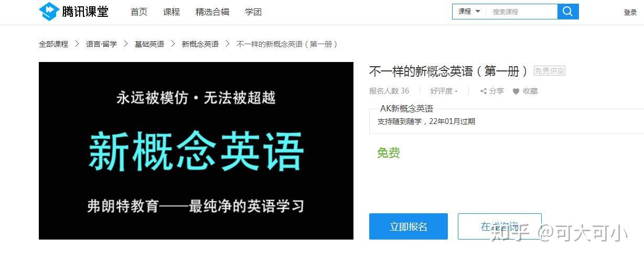Viewport: 644px width, 259px height.
Task: Click the chevron arrow after 新概念英语 breadcrumb
Action: coord(228,44)
